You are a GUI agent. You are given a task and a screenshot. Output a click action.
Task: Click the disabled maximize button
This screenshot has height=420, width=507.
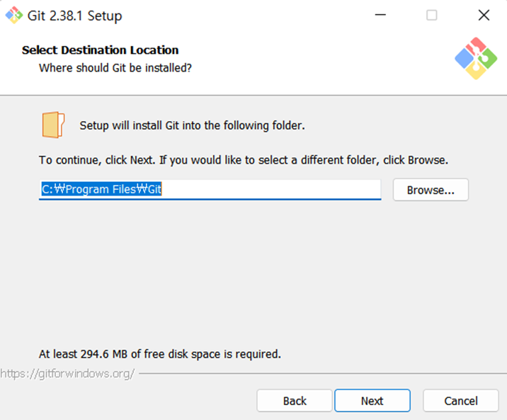pos(432,15)
